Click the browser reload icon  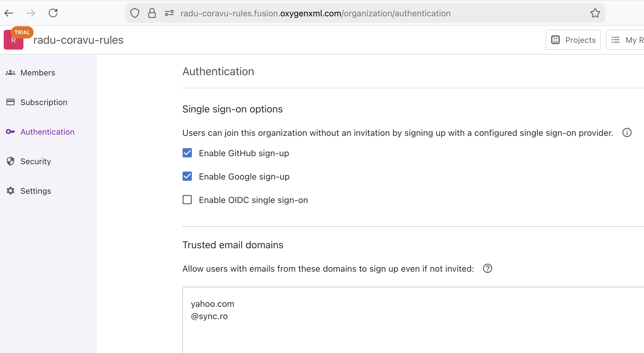pos(53,13)
